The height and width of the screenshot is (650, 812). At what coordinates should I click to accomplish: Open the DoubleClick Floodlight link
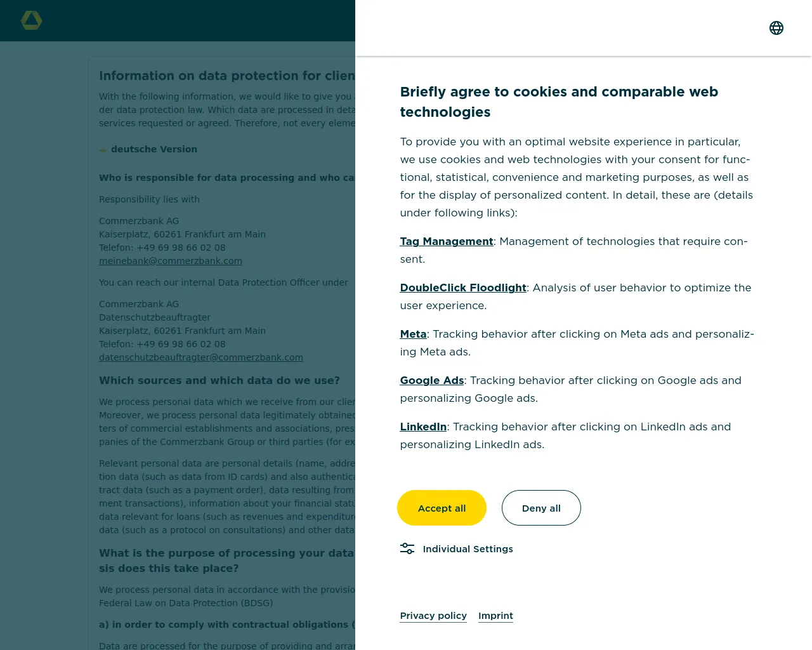(462, 288)
